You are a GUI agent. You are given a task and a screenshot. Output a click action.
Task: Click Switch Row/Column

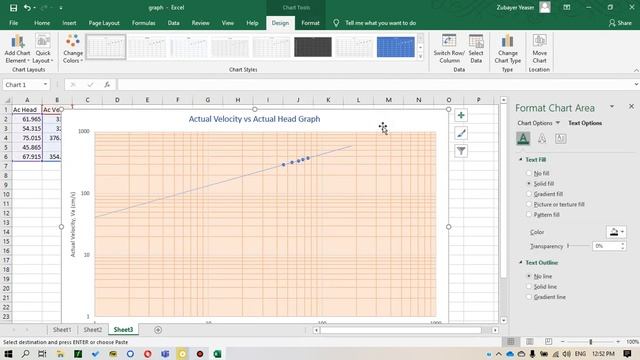pyautogui.click(x=449, y=49)
